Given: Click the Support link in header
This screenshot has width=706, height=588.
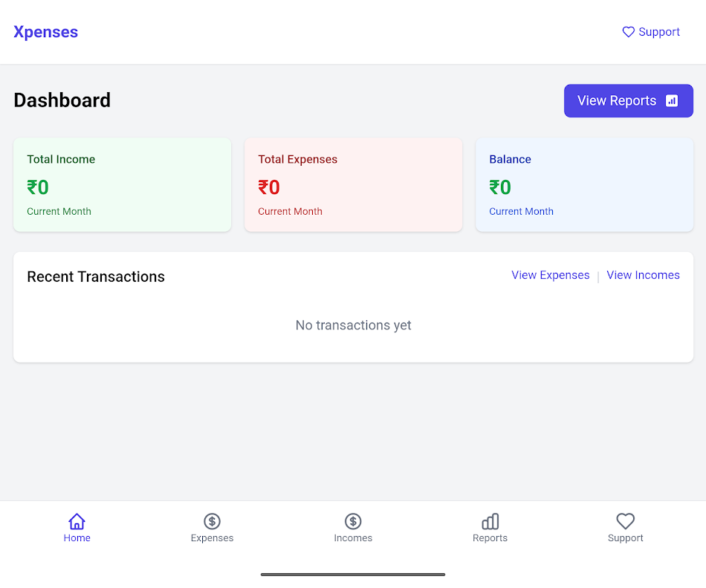Looking at the screenshot, I should click(x=659, y=32).
